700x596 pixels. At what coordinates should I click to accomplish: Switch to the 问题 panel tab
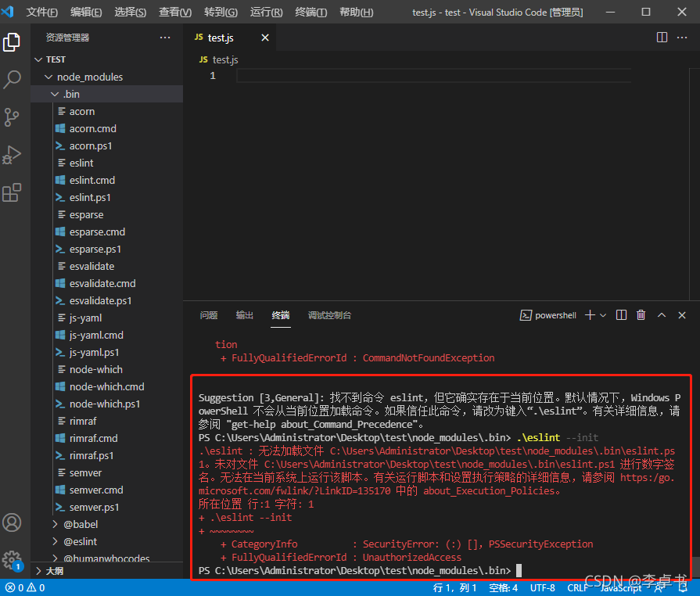pos(209,315)
